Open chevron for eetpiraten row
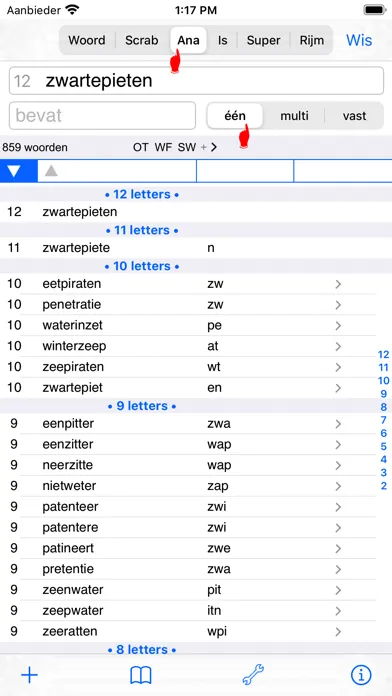This screenshot has height=696, width=392. [338, 284]
